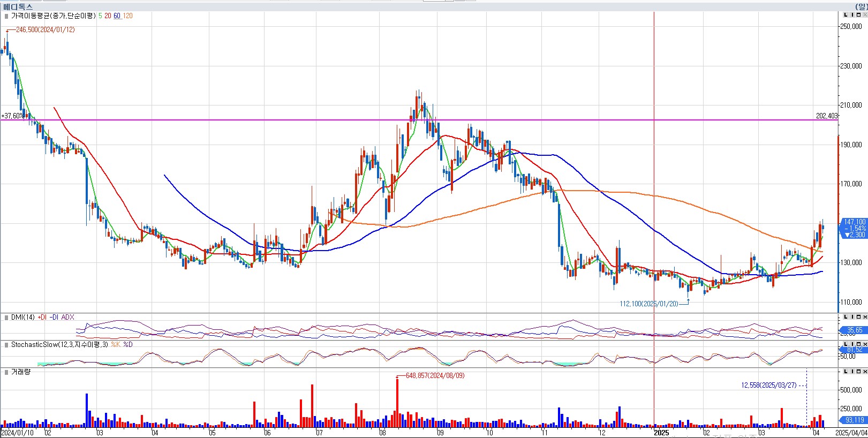Click the DMI(14) indicator name
The height and width of the screenshot is (438, 868).
(23, 318)
